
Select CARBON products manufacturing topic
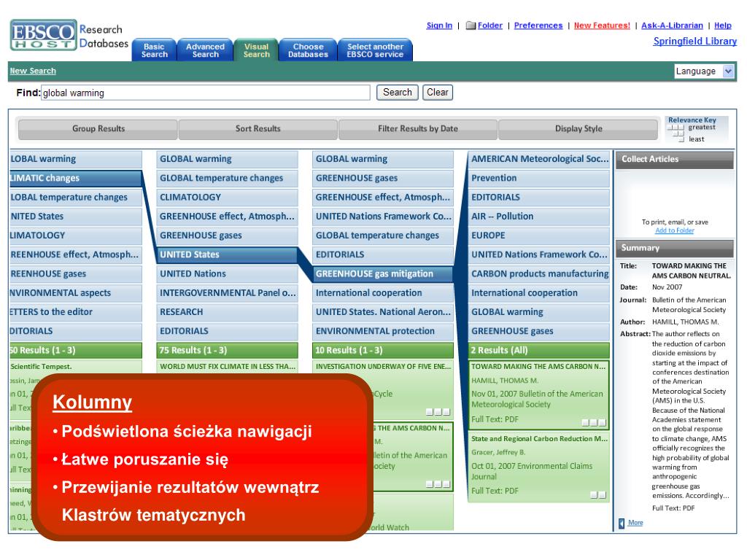click(539, 274)
